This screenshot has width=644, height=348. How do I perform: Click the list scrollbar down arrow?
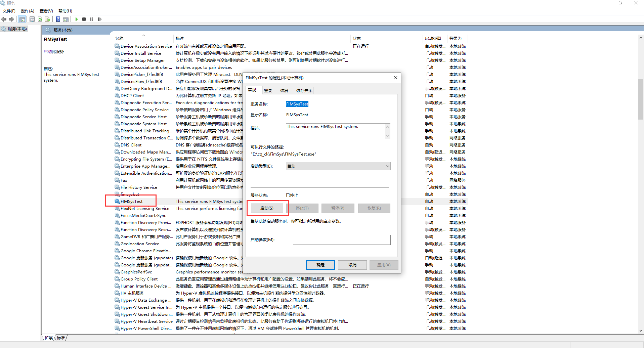(x=641, y=331)
